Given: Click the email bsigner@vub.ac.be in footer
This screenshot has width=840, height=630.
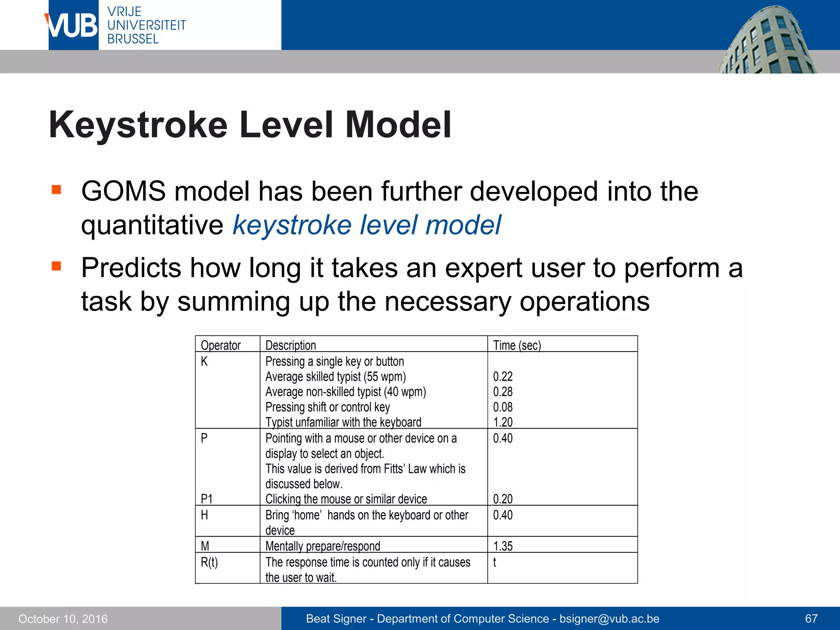Looking at the screenshot, I should point(609,619).
